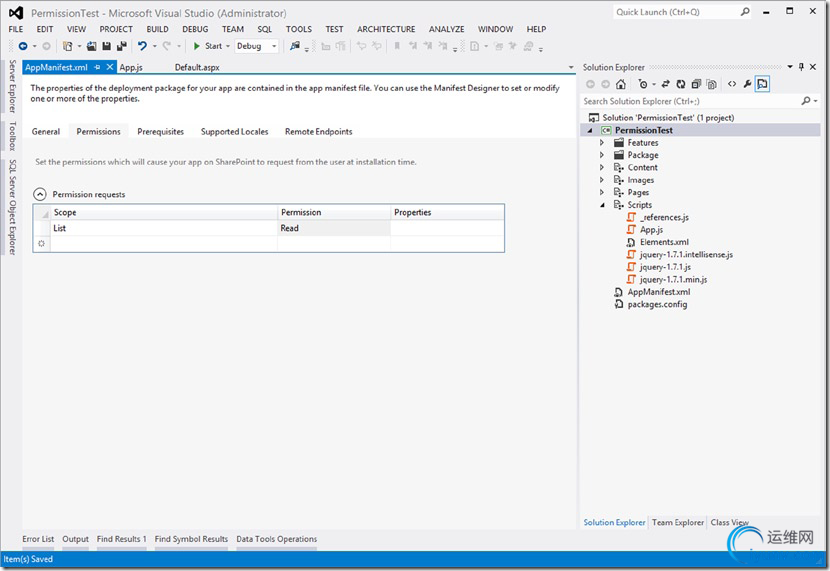Open the Solution Explorer window options dropdown
Viewport: 830px width, 571px height.
(790, 67)
